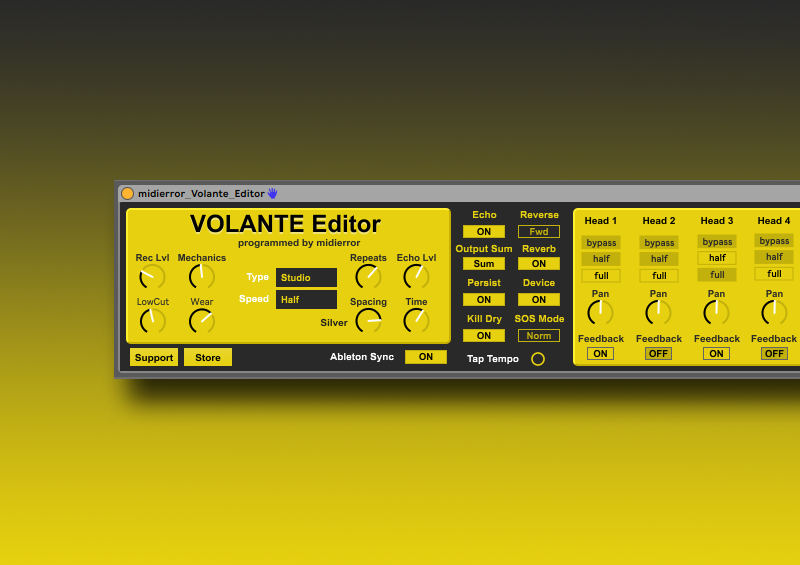The width and height of the screenshot is (800, 565).
Task: Toggle the Echo ON switch
Action: 484,232
